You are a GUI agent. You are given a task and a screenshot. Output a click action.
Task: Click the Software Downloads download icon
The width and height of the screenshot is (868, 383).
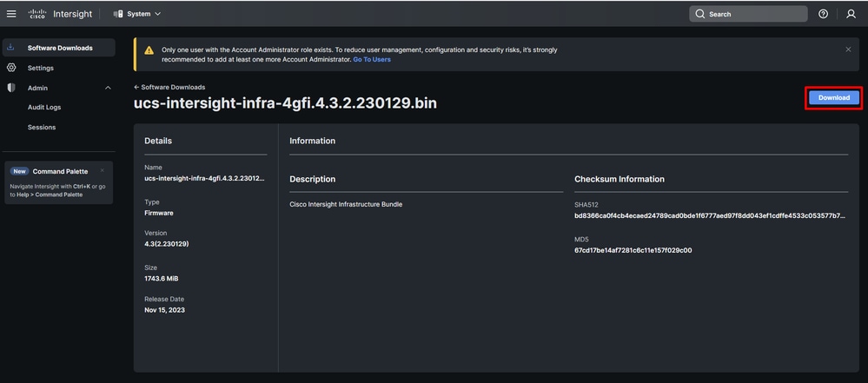pyautogui.click(x=10, y=47)
